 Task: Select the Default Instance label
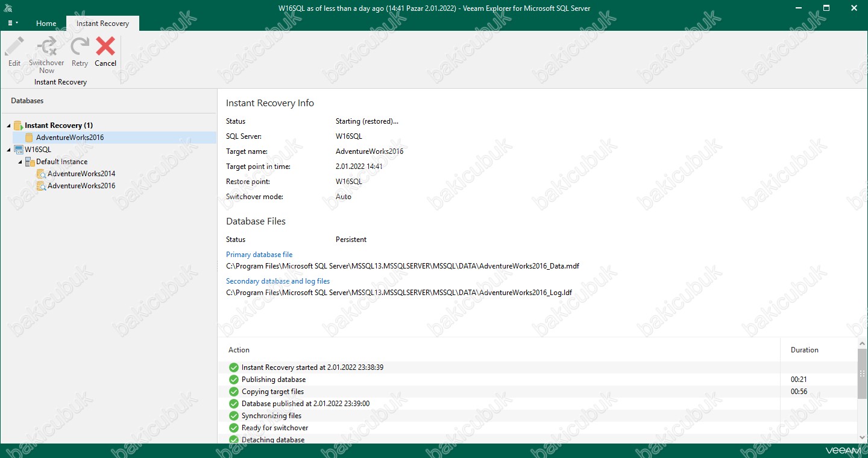(61, 162)
